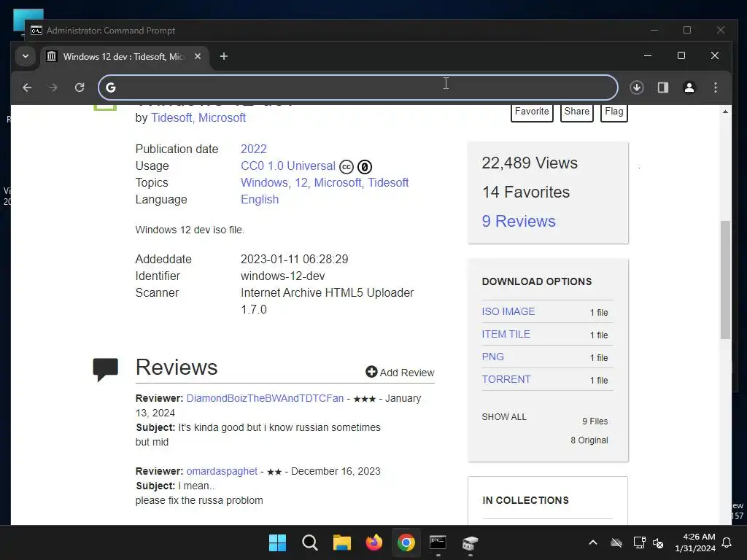Focus the Chrome address bar
The image size is (747, 560).
click(358, 87)
